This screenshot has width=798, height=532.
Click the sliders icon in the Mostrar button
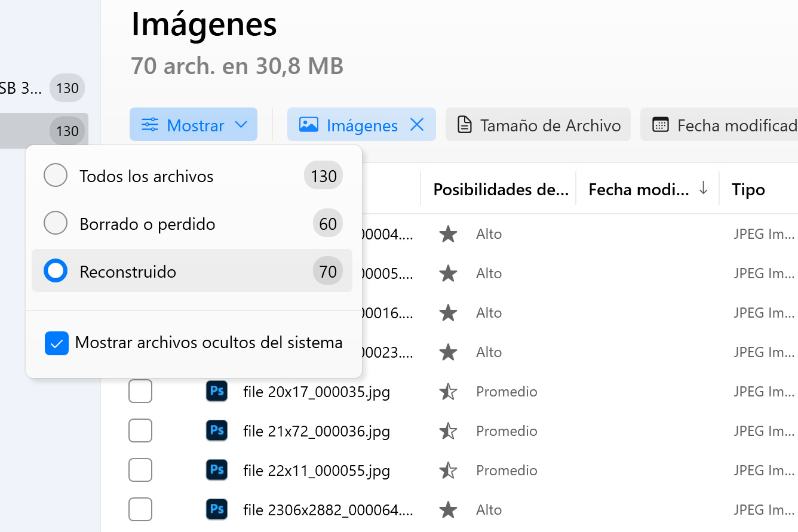(150, 125)
